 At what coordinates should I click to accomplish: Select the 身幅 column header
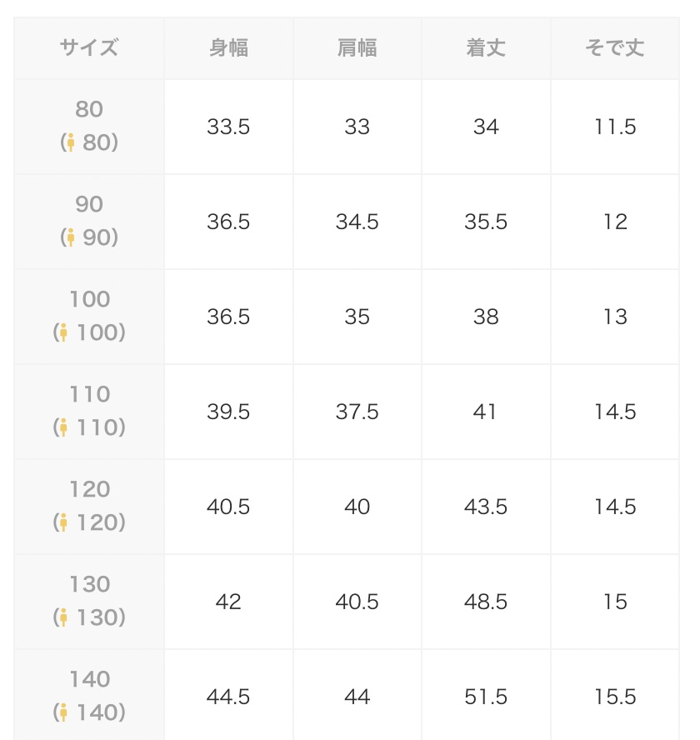click(x=229, y=48)
